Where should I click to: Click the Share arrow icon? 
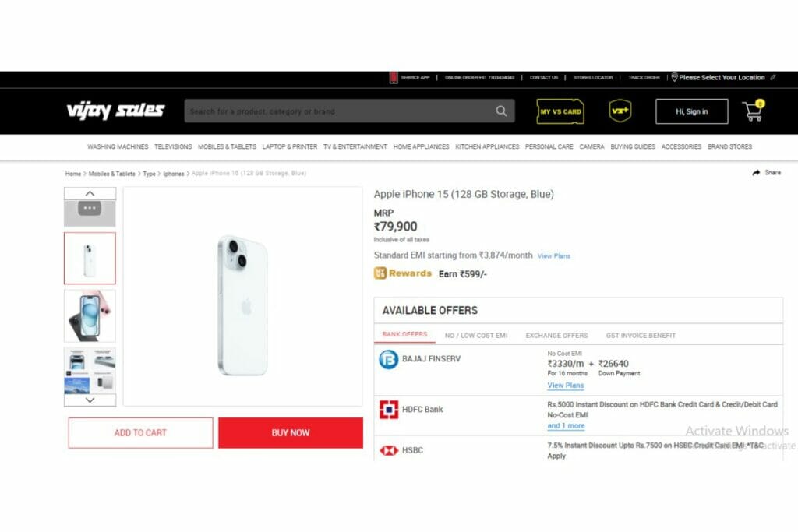click(x=756, y=173)
